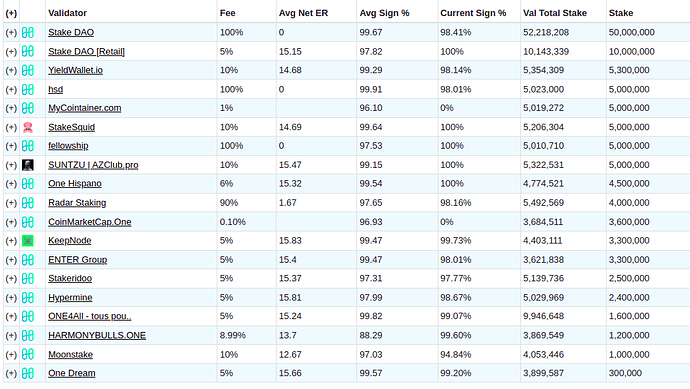Sort by Avg Net ER column header
Viewport: 690px width, 389px height.
coord(303,13)
